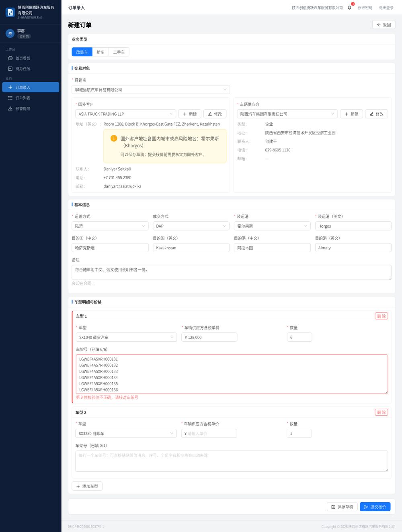This screenshot has height=532, width=402.
Task: Click the 装运港（英文） field showing Horgos
Action: click(353, 226)
